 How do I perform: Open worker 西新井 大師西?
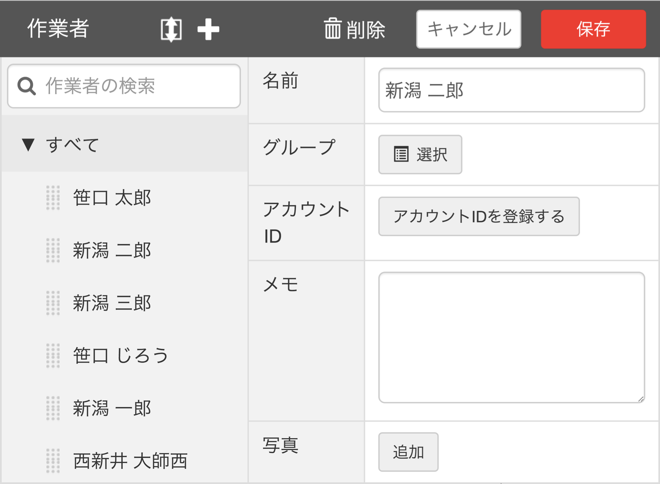[x=130, y=461]
